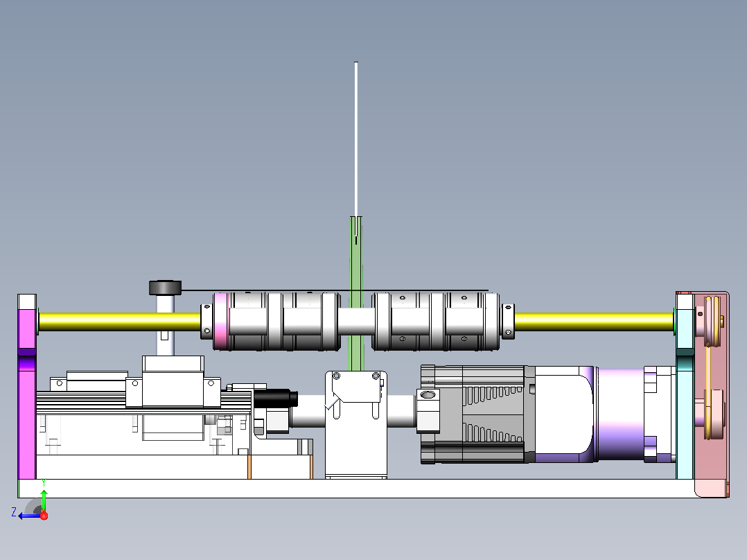Select the left roller drum with the pink end
Screen dimensions: 747x560
click(x=276, y=322)
